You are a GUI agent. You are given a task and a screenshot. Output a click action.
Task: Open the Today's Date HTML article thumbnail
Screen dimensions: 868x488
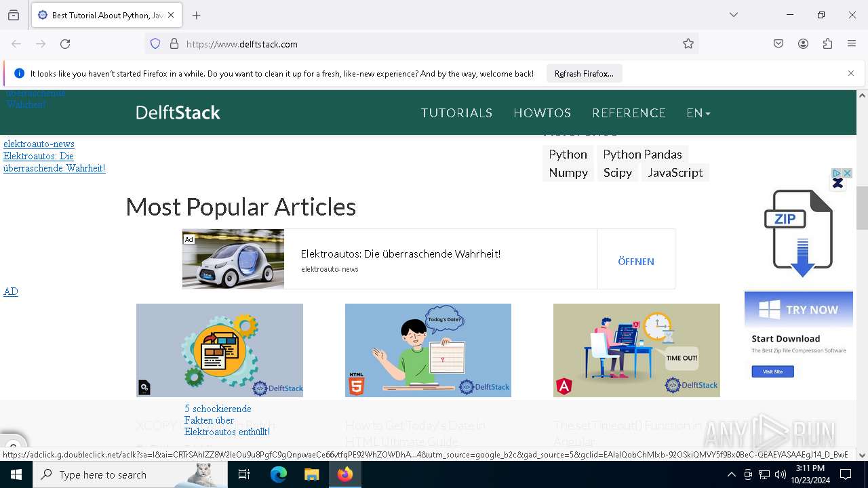428,350
